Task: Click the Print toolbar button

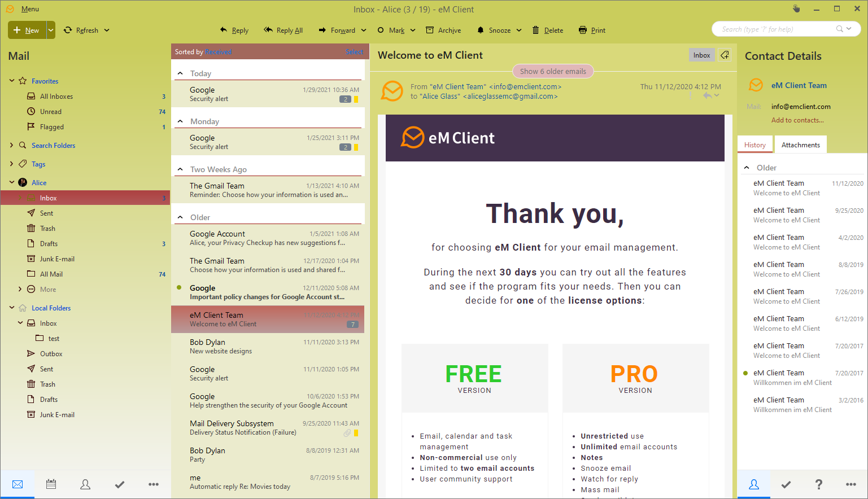Action: click(x=592, y=30)
